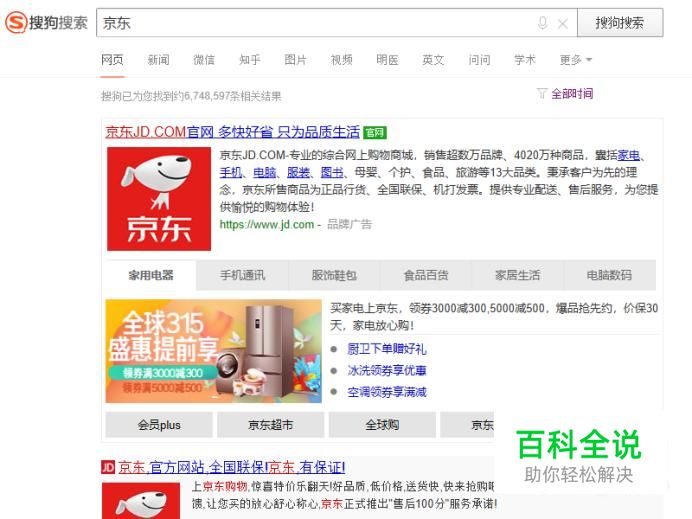
Task: Click the 京东超市 button
Action: [271, 425]
